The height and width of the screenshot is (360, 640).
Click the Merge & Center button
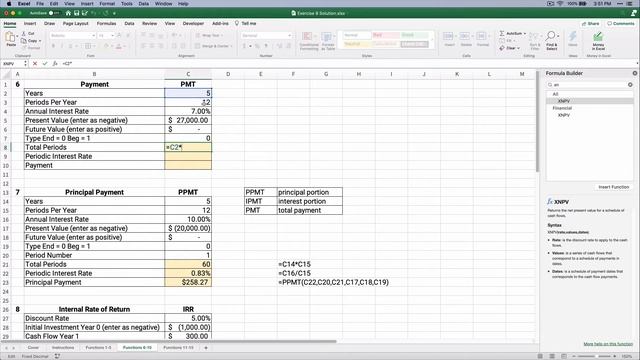(x=212, y=46)
